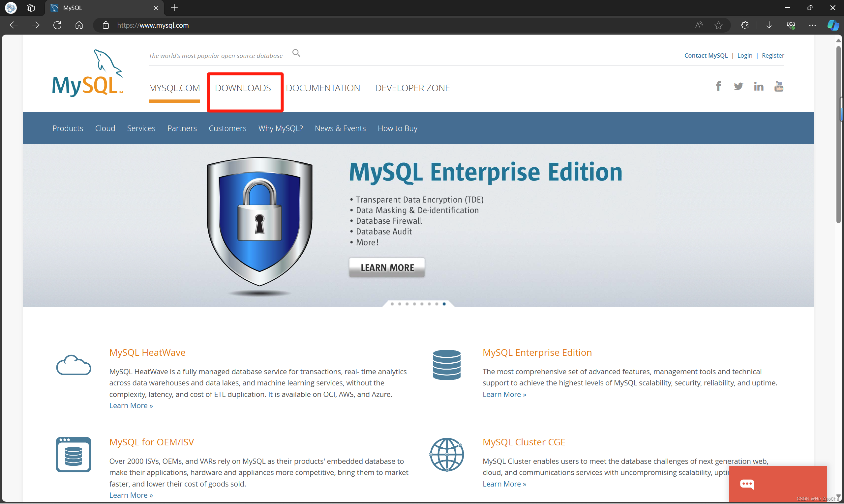Open MySQL Facebook page icon
This screenshot has width=844, height=504.
[x=718, y=86]
